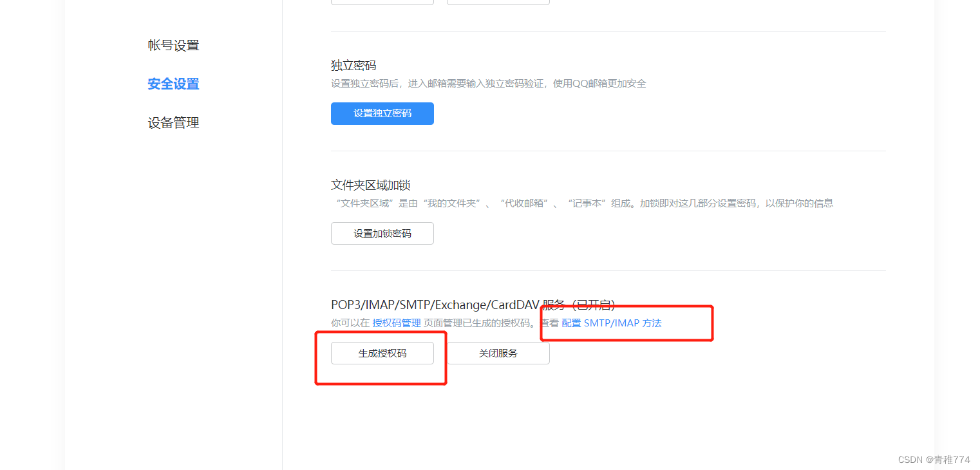The width and height of the screenshot is (980, 470).
Task: Click 关闭服务 to disable the mail service
Action: [x=498, y=353]
